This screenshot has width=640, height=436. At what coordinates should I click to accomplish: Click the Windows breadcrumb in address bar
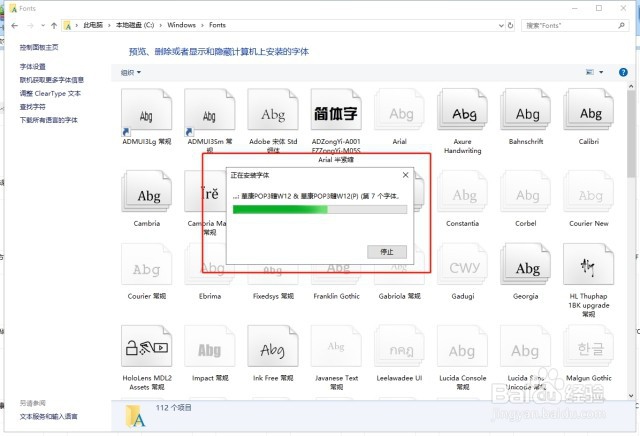pyautogui.click(x=182, y=25)
